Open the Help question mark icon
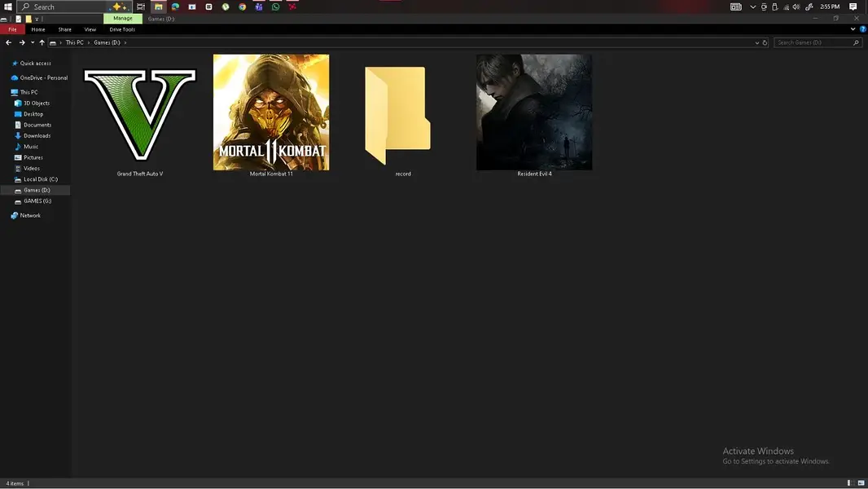 (x=862, y=29)
